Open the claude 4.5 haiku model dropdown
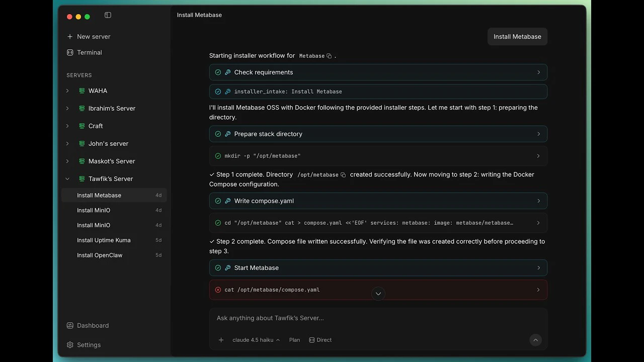Image resolution: width=644 pixels, height=362 pixels. pyautogui.click(x=256, y=340)
